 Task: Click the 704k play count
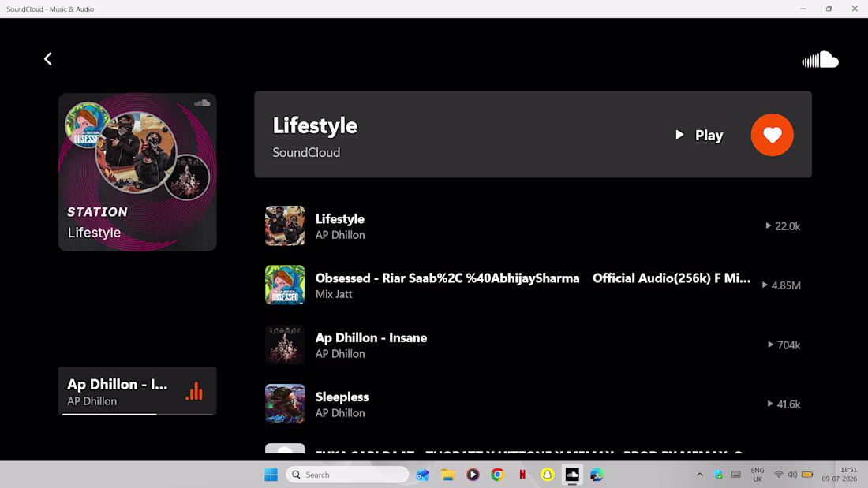tap(784, 345)
